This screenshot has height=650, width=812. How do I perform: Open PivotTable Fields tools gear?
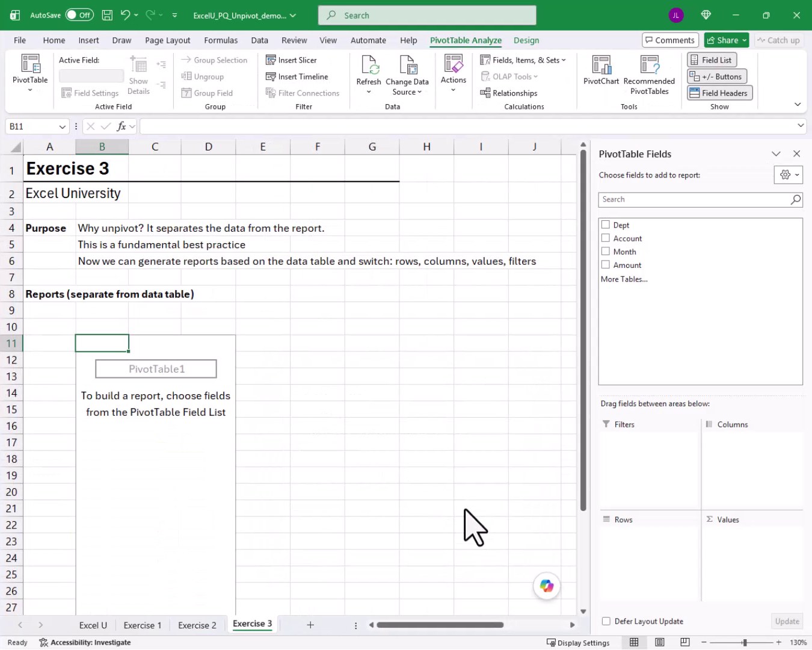click(x=789, y=175)
